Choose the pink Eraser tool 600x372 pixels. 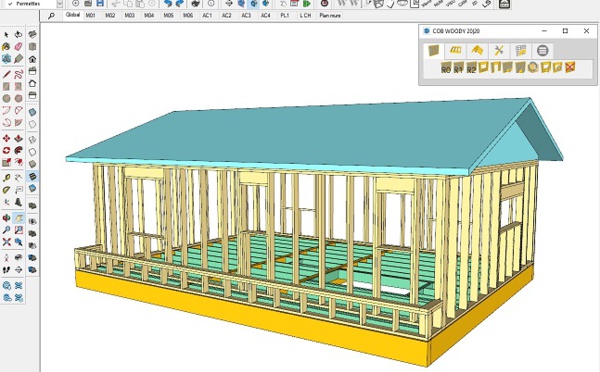18,47
